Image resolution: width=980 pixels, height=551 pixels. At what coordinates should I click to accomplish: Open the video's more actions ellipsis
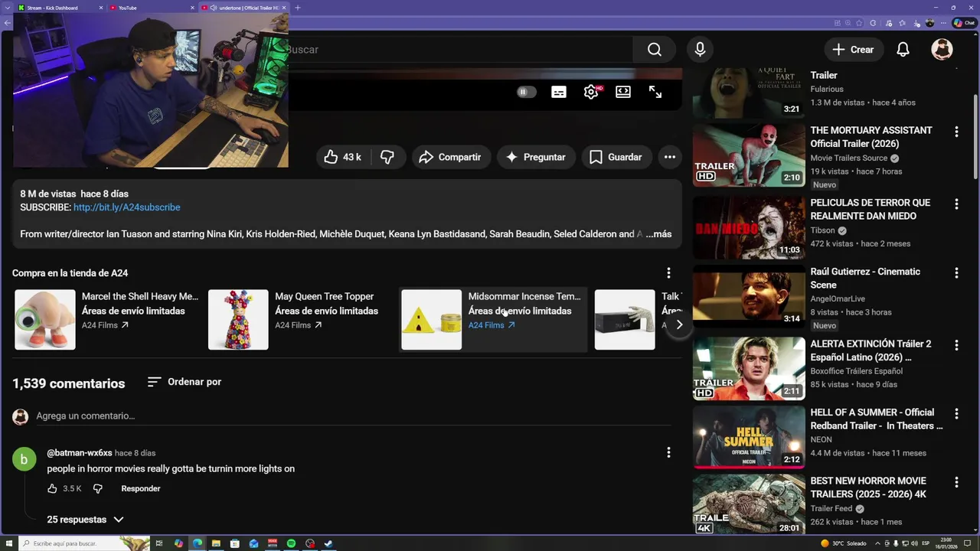click(x=670, y=157)
